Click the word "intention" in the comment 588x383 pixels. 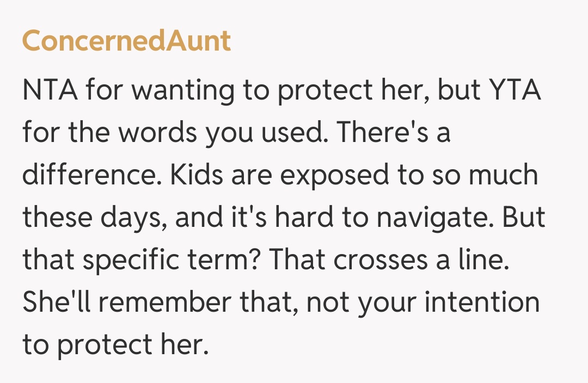coord(482,302)
